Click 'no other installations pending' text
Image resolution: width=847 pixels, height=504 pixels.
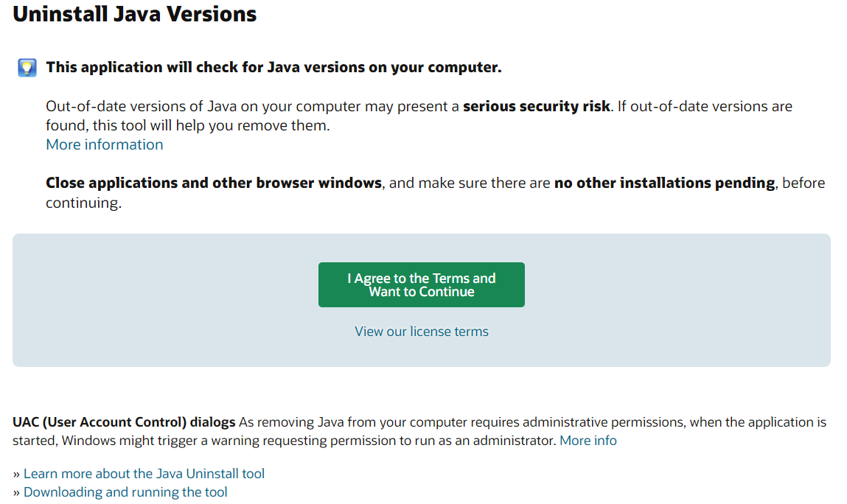tap(664, 183)
